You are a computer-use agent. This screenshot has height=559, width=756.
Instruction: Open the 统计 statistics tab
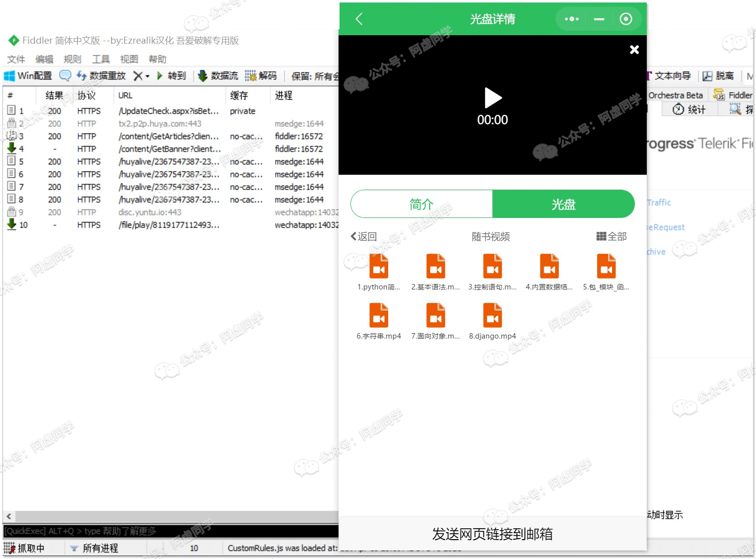[x=689, y=109]
